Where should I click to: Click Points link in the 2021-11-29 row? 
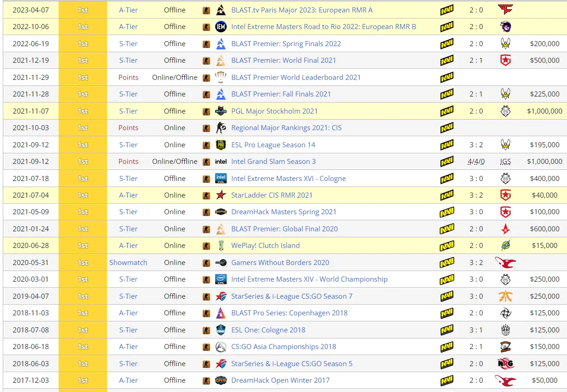128,77
